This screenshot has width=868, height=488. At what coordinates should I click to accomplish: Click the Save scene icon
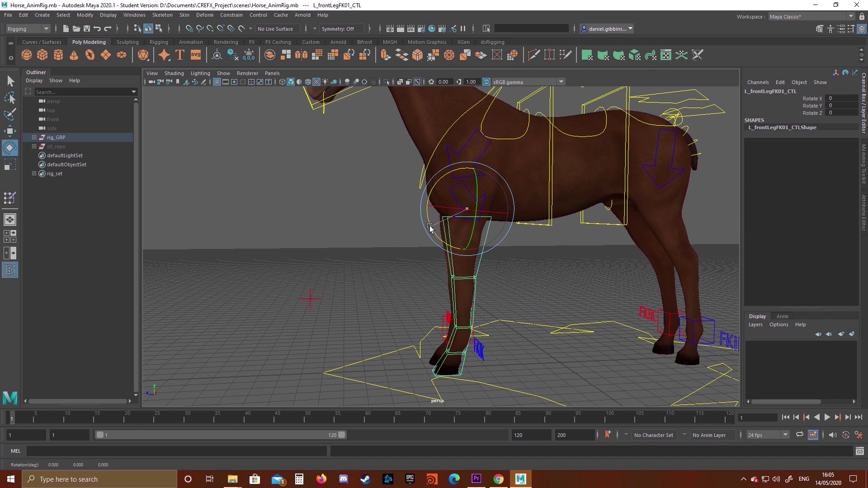click(86, 28)
